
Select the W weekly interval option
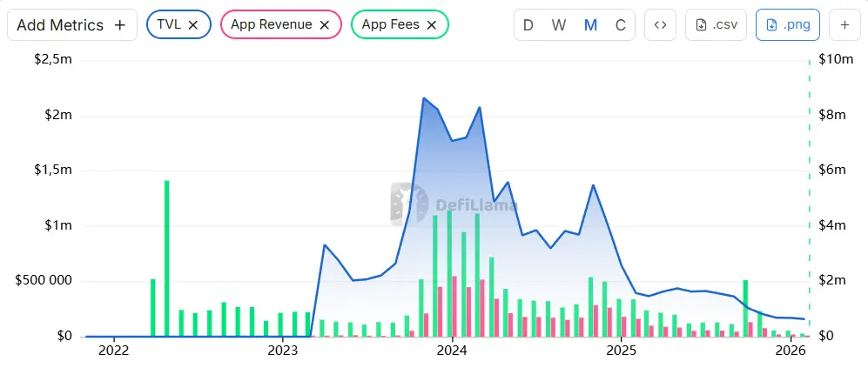tap(559, 25)
